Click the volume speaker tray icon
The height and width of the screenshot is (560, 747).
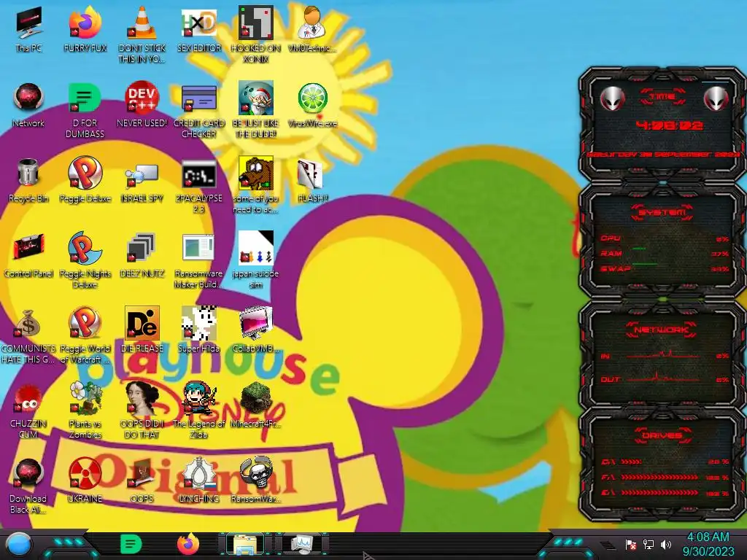pyautogui.click(x=665, y=544)
